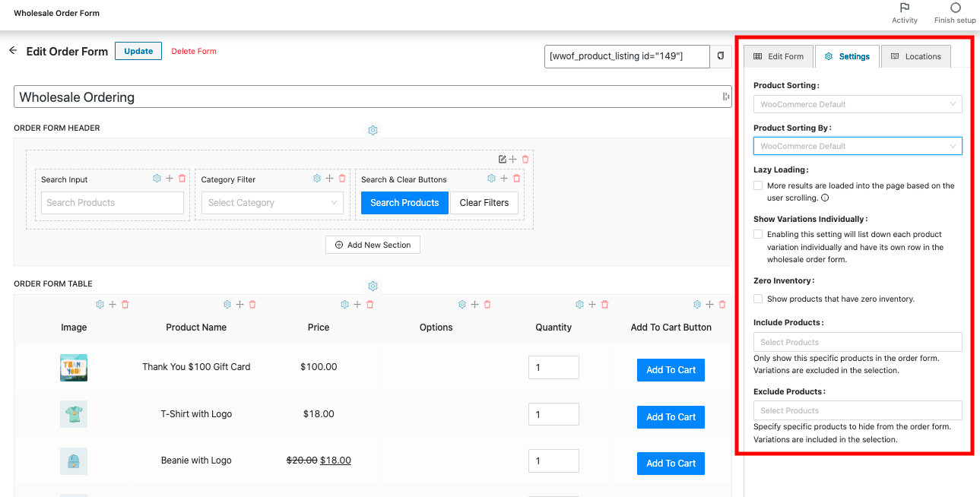Open the Activity flag icon

coord(904,8)
